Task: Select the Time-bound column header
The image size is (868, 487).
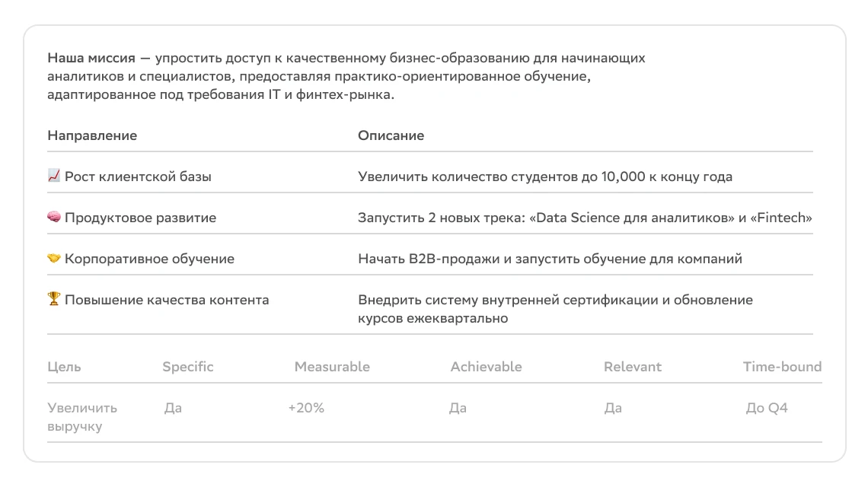Action: [782, 367]
